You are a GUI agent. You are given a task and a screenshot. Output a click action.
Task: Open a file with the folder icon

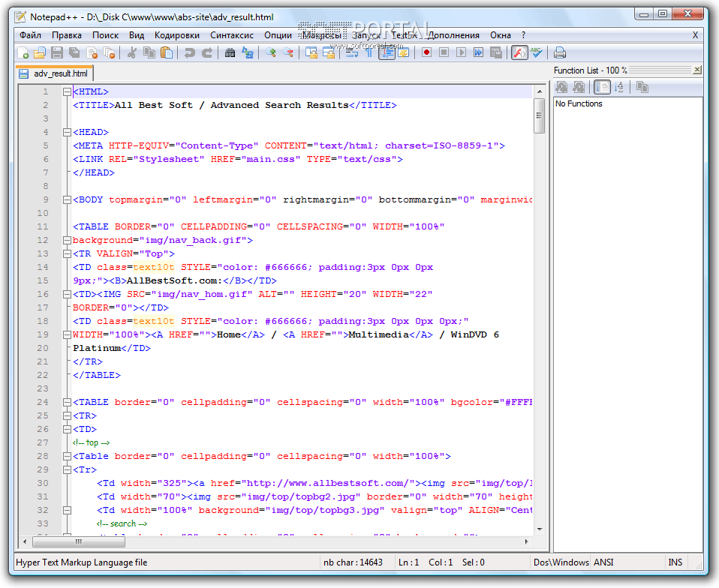tap(40, 52)
